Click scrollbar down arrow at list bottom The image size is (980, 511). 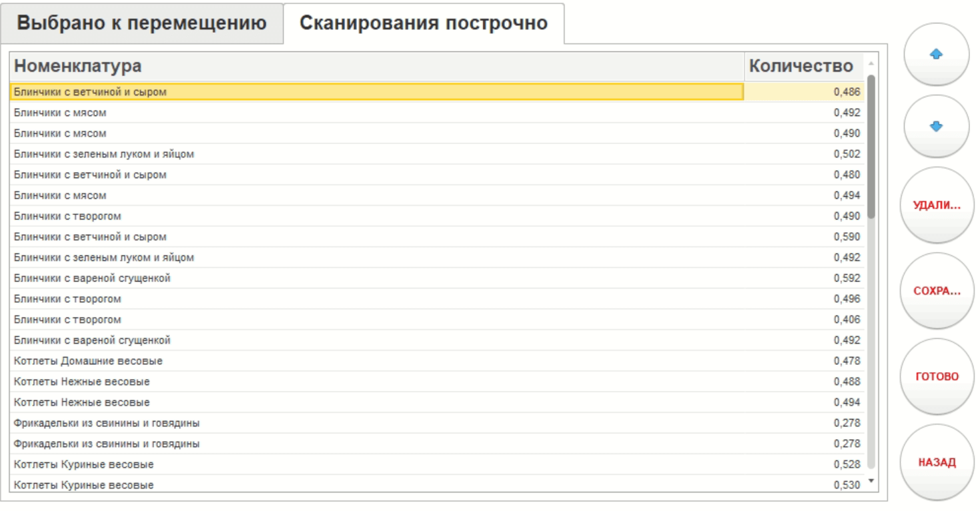[x=871, y=481]
